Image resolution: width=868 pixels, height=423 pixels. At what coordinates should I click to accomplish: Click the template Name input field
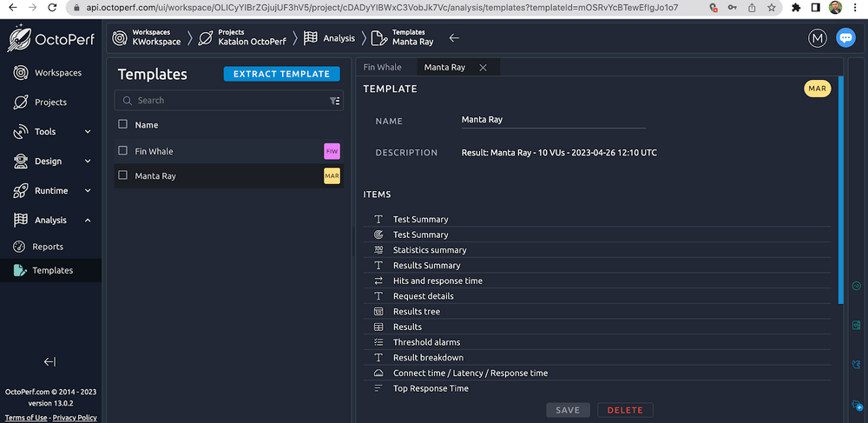(553, 120)
